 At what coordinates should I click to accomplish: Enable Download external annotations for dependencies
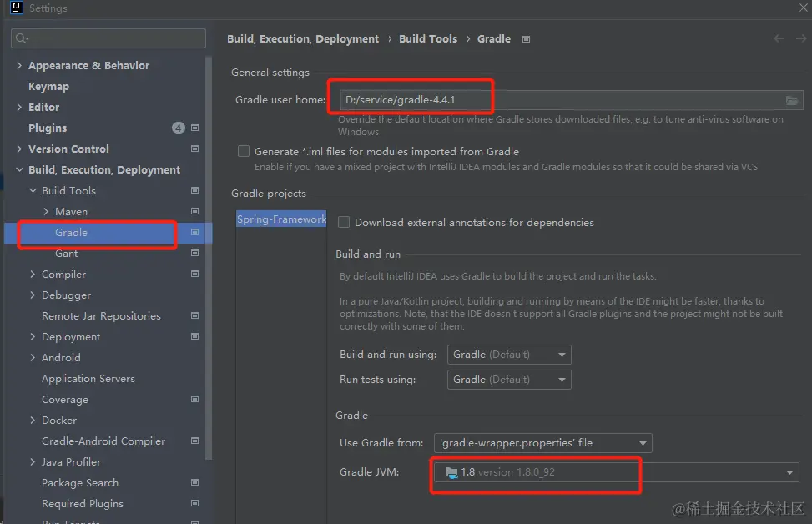343,222
